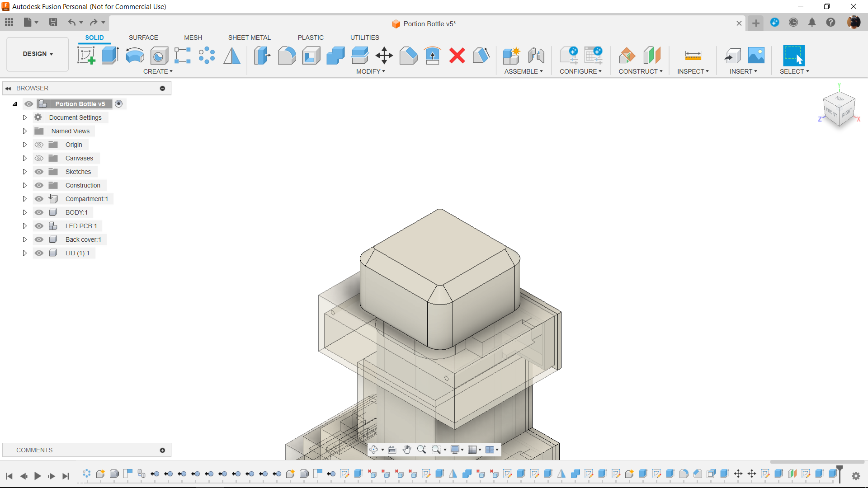
Task: Select the Mirror tool icon
Action: pos(232,56)
